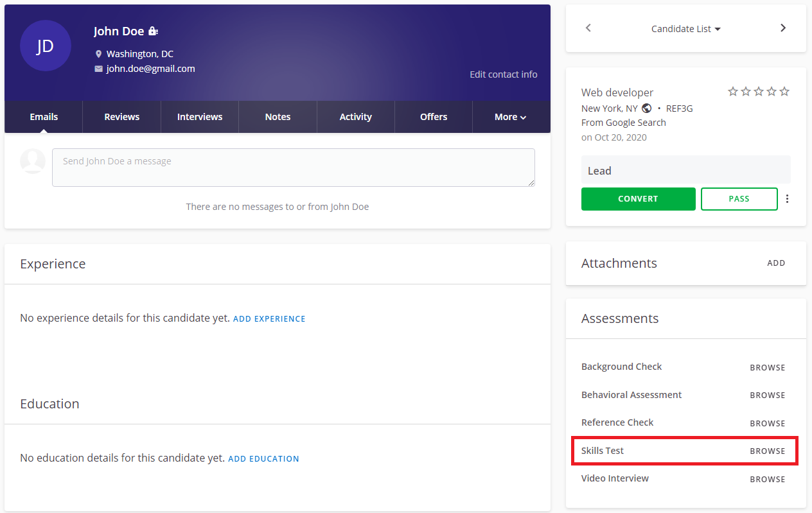Set rating to four stars

[x=772, y=92]
